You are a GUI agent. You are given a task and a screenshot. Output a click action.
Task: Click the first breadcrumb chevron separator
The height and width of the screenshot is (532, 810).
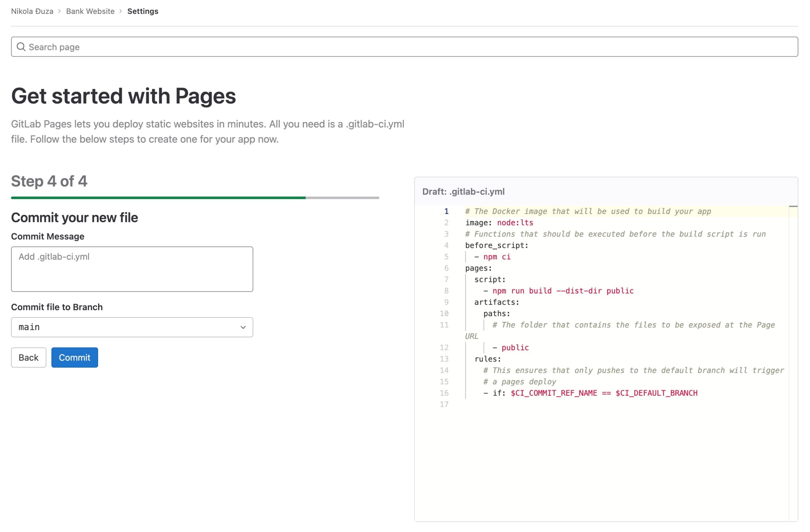point(59,11)
